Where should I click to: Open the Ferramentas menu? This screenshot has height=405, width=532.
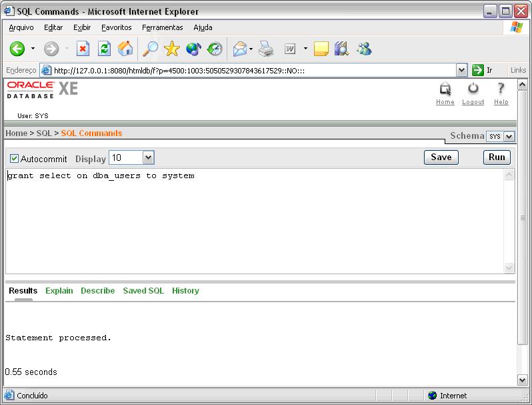[162, 27]
